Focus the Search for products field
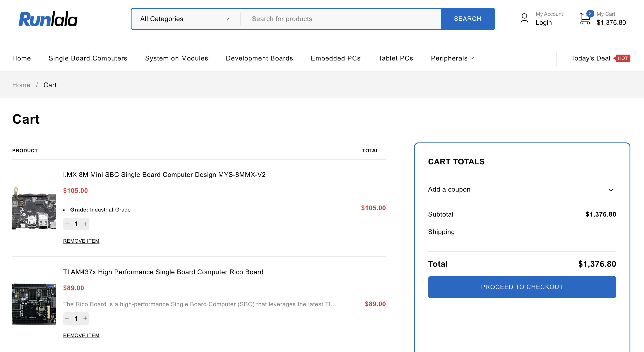 tap(341, 19)
